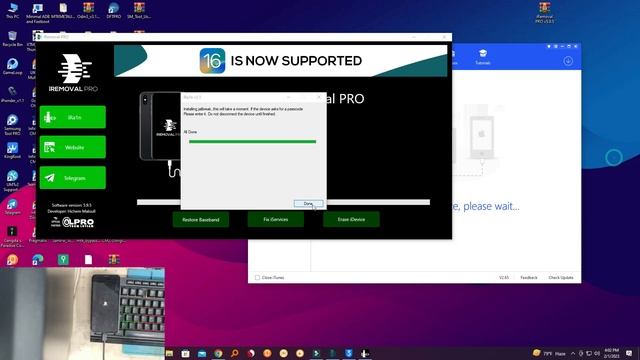Viewport: 640px width, 360px height.
Task: Open the Recycle Bin desktop icon
Action: click(x=12, y=39)
